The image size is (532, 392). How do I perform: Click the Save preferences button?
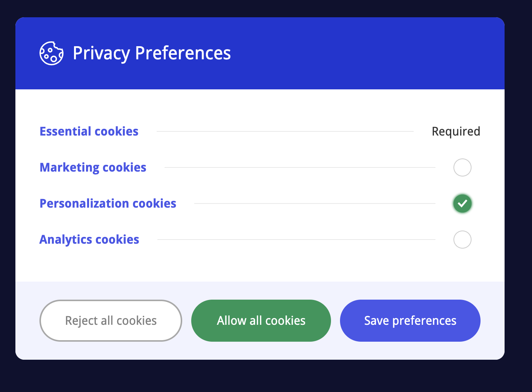(410, 321)
